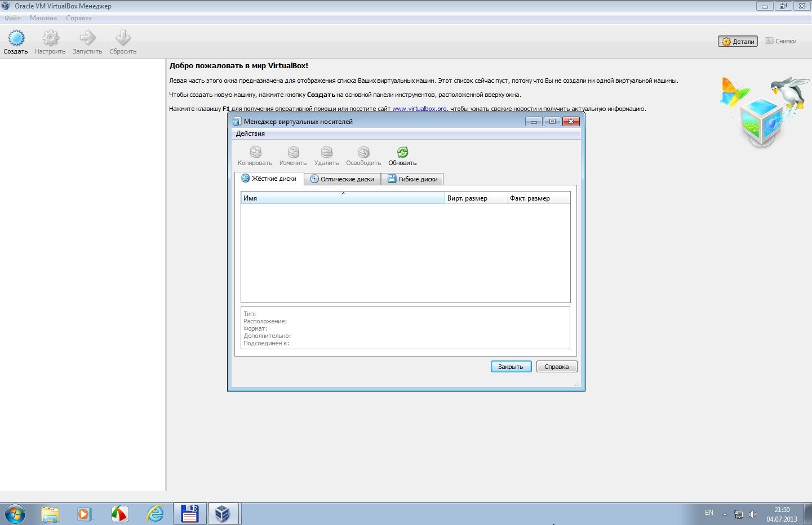Image resolution: width=812 pixels, height=525 pixels.
Task: Click the Тип: label in details pane
Action: [250, 314]
